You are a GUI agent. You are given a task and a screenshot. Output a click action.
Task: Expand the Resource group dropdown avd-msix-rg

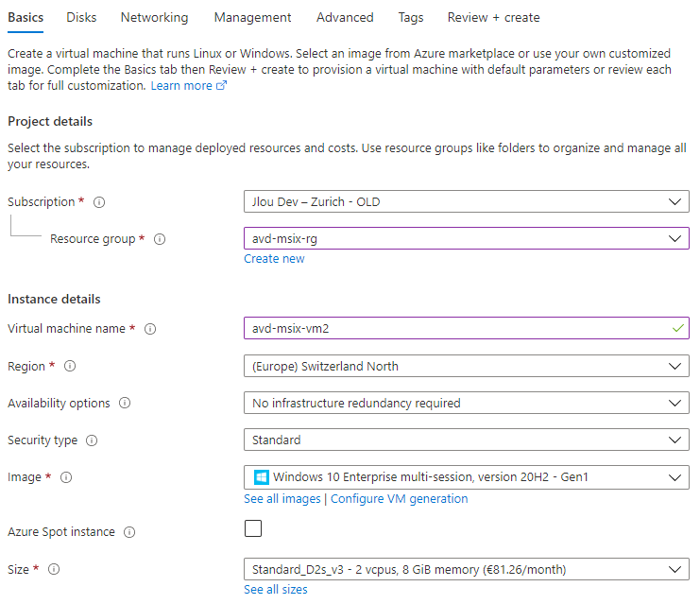[x=466, y=238]
